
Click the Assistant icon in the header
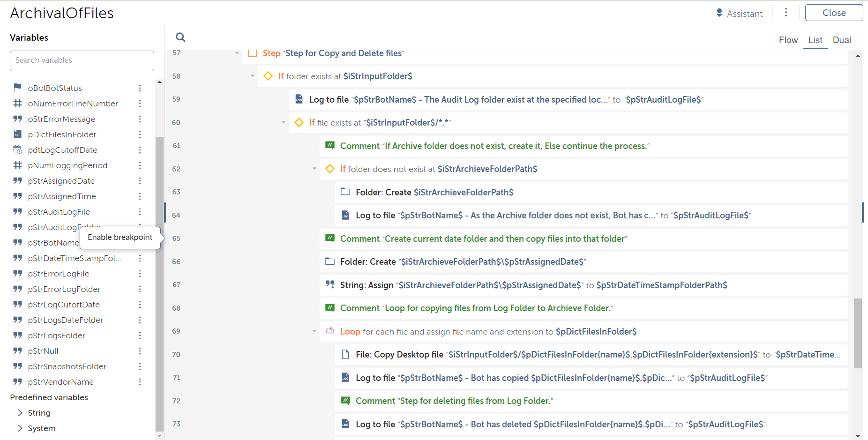719,13
